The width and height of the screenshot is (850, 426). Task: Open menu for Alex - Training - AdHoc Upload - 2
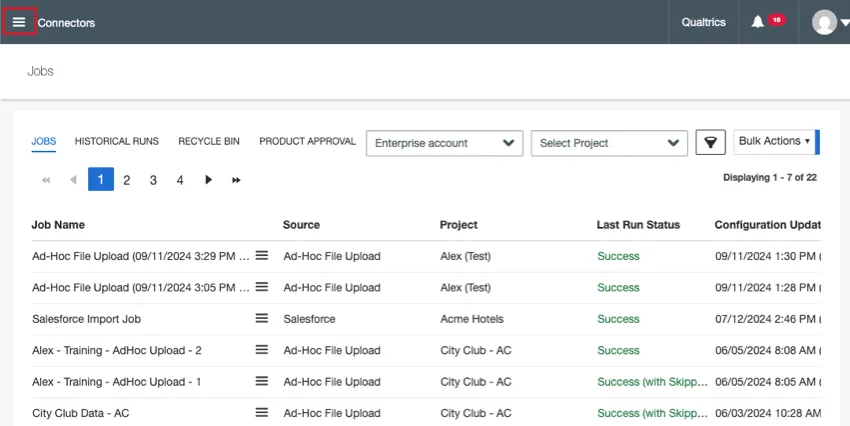point(261,350)
